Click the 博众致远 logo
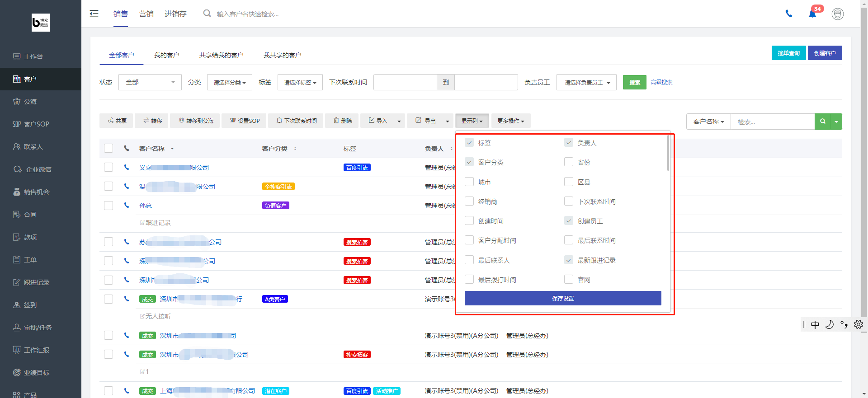 (41, 23)
